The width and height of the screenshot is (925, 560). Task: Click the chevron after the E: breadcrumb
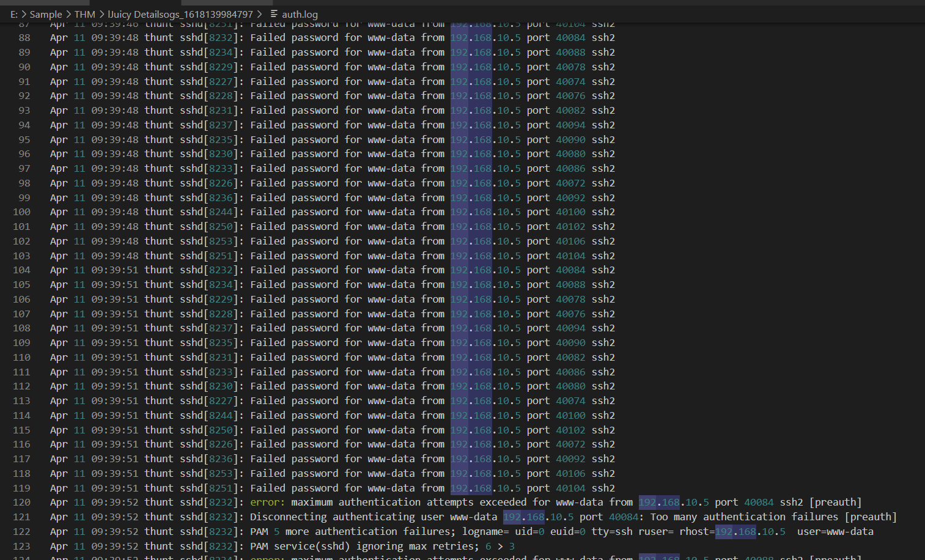24,14
